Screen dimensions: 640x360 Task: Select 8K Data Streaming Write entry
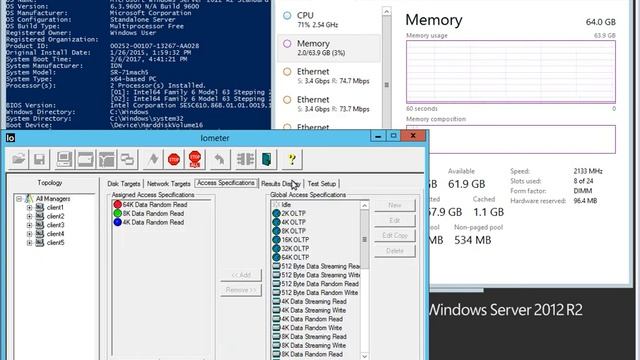click(309, 345)
